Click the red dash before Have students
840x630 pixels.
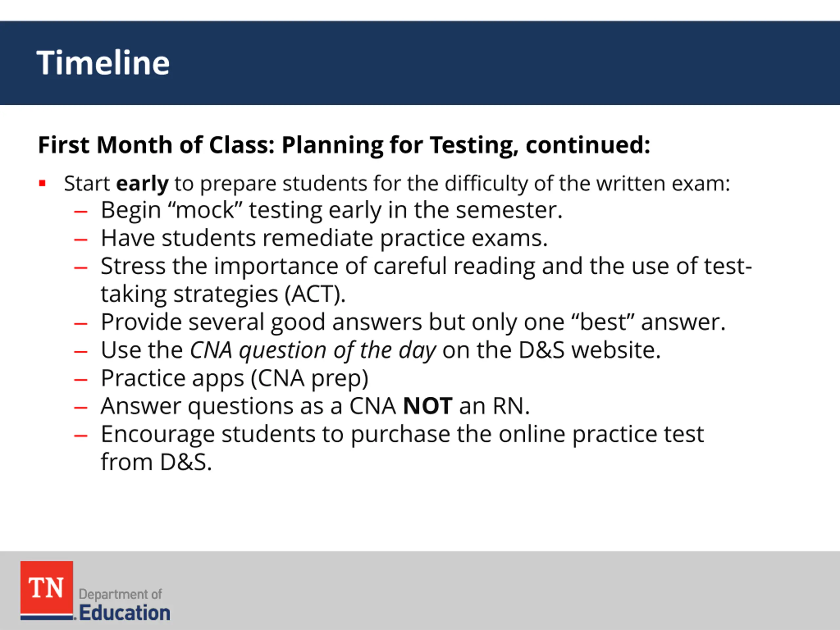80,240
